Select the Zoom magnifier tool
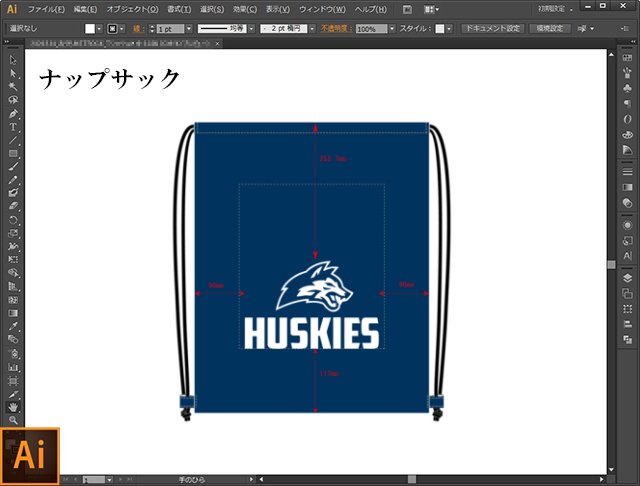 coord(13,420)
